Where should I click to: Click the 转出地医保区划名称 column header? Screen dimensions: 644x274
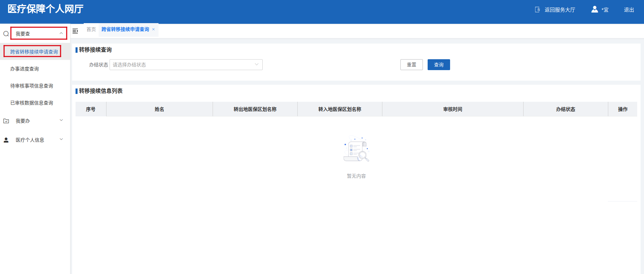click(x=255, y=109)
